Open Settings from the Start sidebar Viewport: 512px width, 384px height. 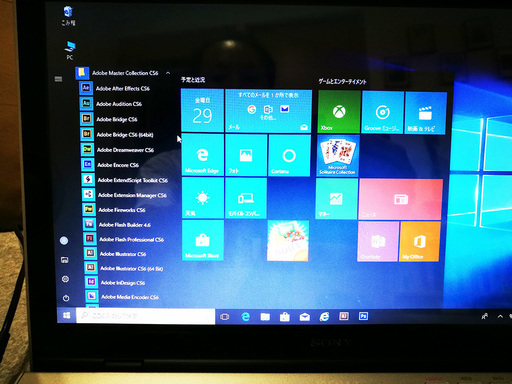tap(65, 279)
